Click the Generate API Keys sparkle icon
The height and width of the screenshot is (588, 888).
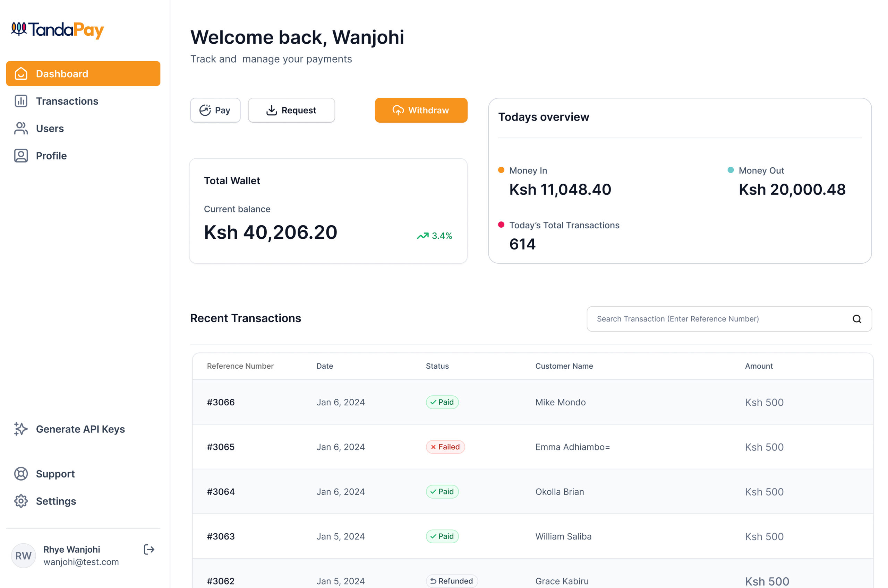pos(21,429)
